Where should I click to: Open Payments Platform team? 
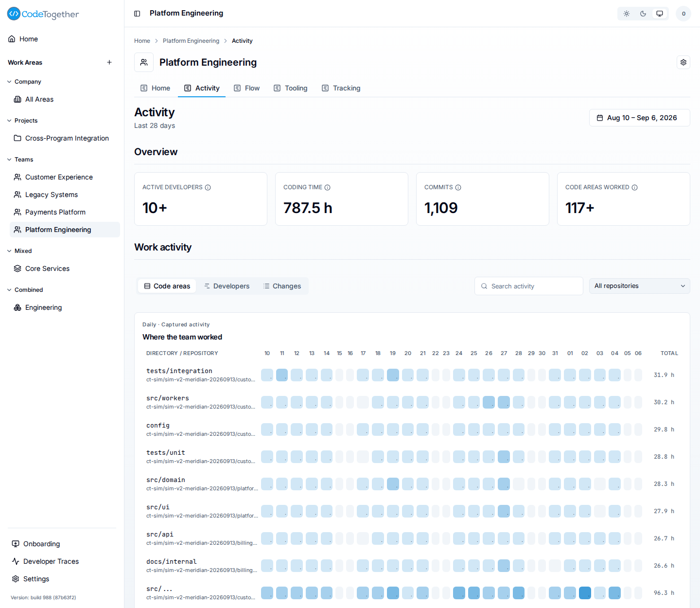coord(65,212)
